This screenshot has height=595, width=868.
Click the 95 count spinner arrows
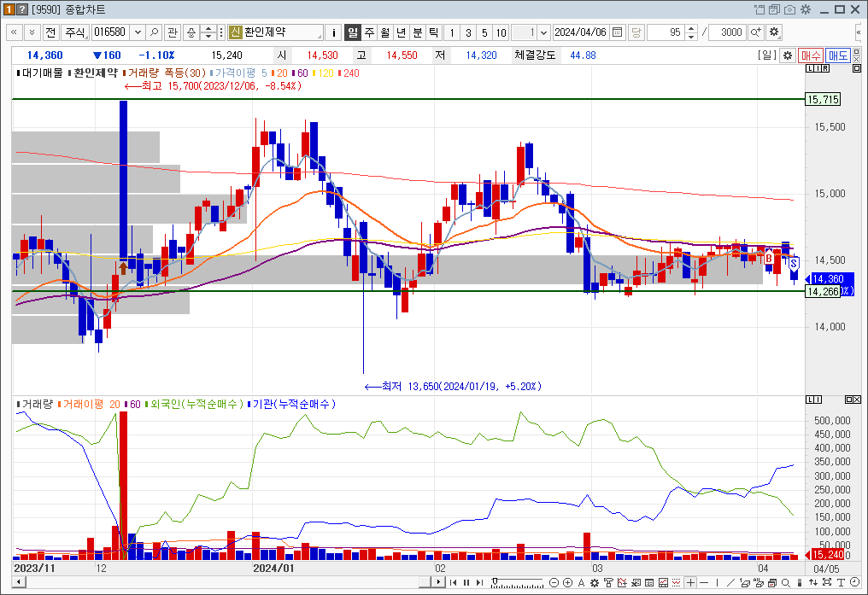coord(691,32)
